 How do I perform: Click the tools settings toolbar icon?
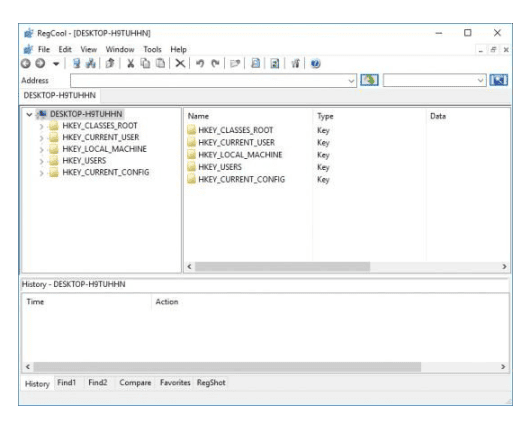[x=295, y=64]
